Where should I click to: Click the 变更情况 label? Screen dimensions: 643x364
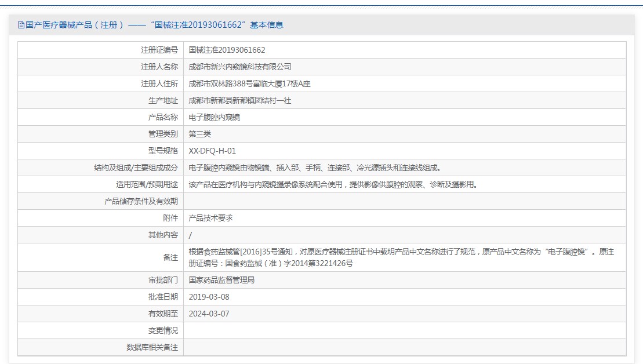click(163, 330)
